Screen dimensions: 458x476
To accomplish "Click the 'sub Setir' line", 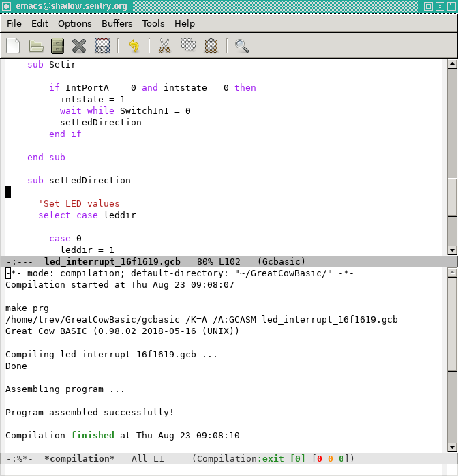I will (52, 64).
